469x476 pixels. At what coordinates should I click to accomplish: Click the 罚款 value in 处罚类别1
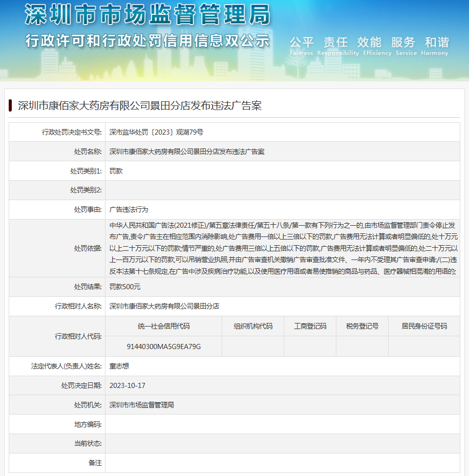click(116, 171)
